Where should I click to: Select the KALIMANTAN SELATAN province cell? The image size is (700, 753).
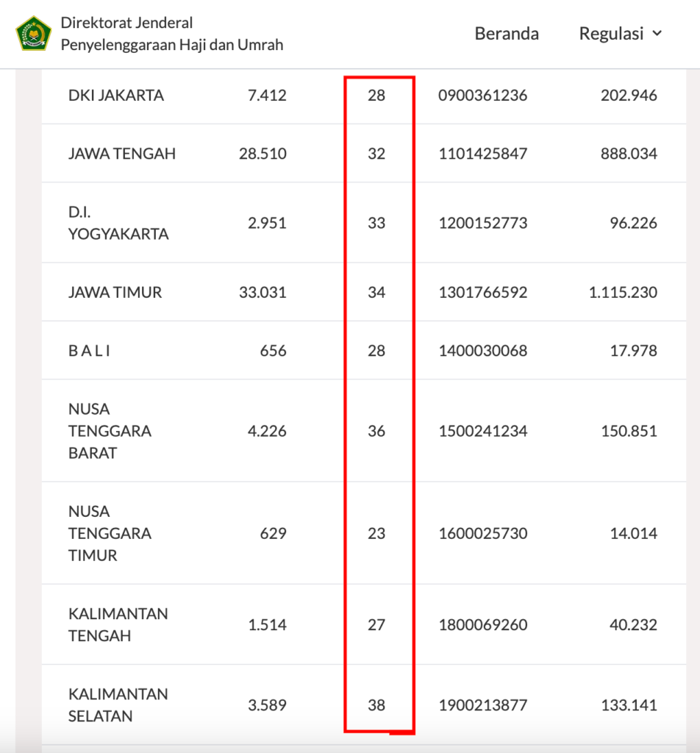pos(118,705)
